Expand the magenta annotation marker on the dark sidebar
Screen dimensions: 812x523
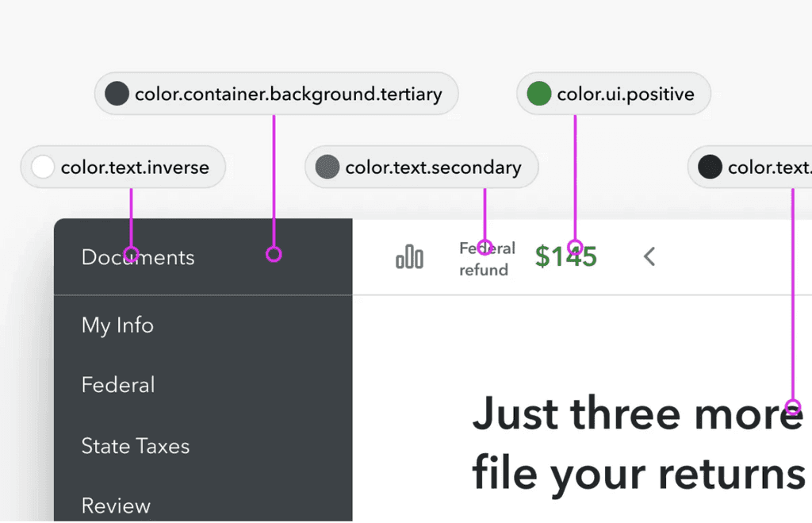(274, 254)
